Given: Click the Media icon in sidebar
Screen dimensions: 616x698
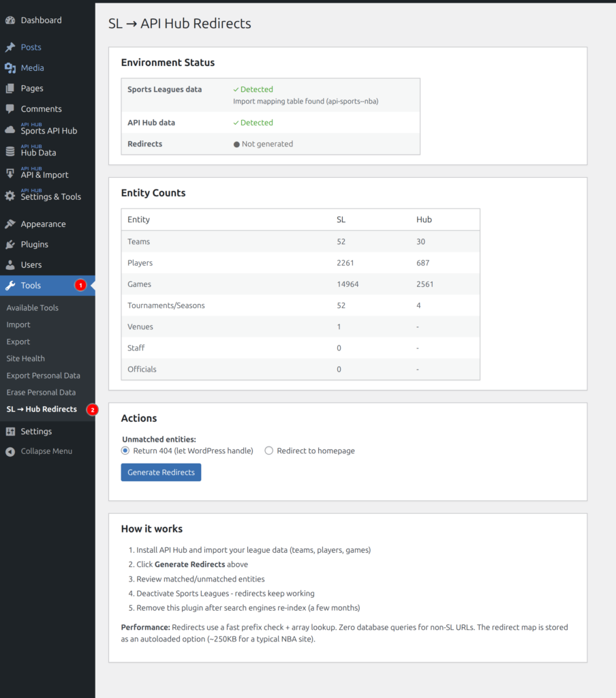Looking at the screenshot, I should click(x=10, y=67).
